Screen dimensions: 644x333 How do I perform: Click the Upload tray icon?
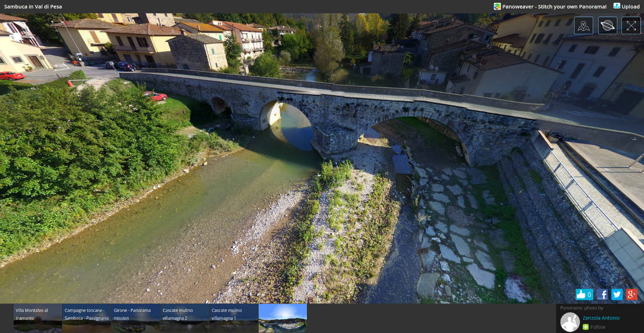click(617, 6)
